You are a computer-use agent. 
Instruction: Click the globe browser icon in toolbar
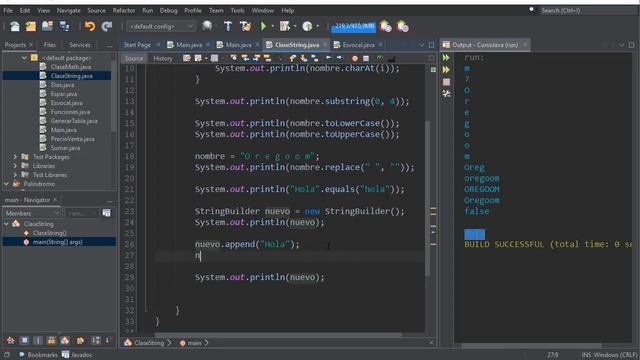point(207,26)
